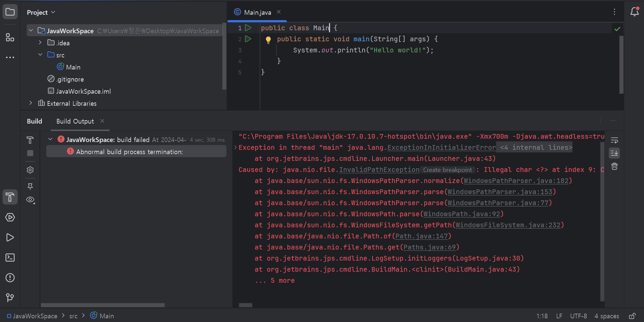Click the build tree horizontal scrollbar
The width and height of the screenshot is (644, 322).
tap(103, 305)
